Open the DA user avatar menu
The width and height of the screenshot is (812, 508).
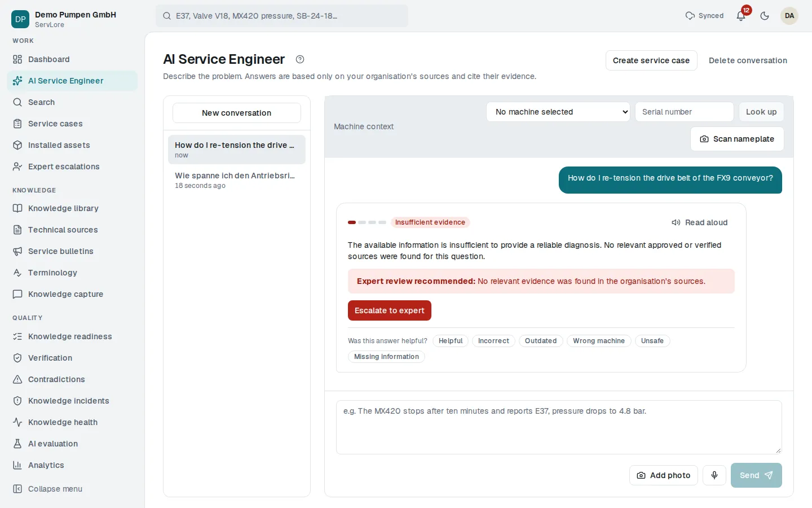[x=789, y=16]
